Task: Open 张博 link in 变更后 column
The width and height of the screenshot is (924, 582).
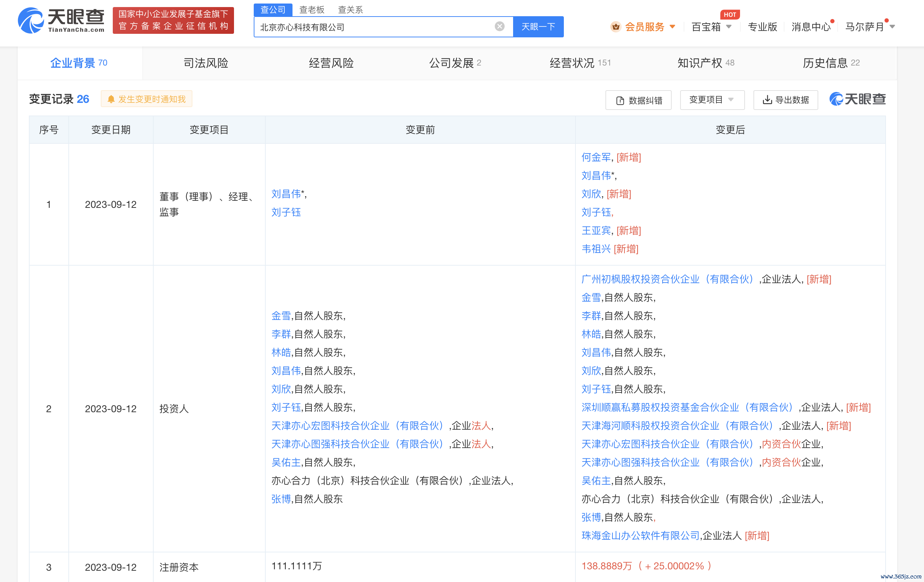Action: click(591, 517)
